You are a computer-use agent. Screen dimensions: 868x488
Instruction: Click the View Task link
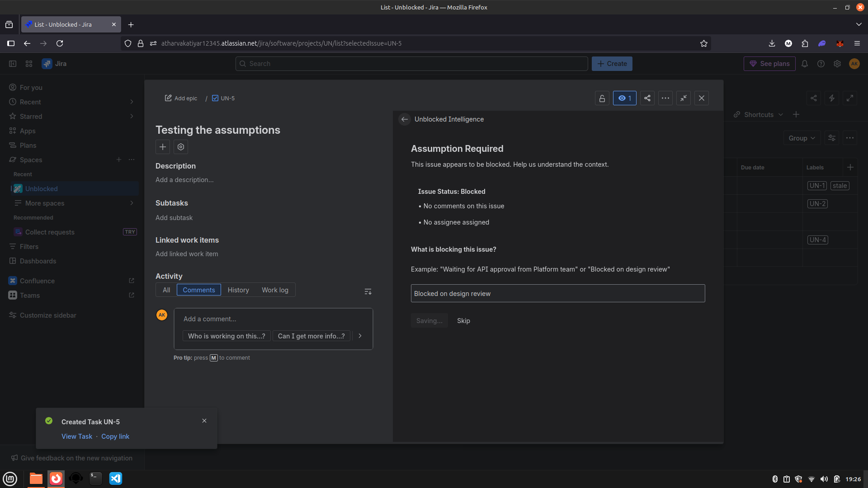(77, 436)
